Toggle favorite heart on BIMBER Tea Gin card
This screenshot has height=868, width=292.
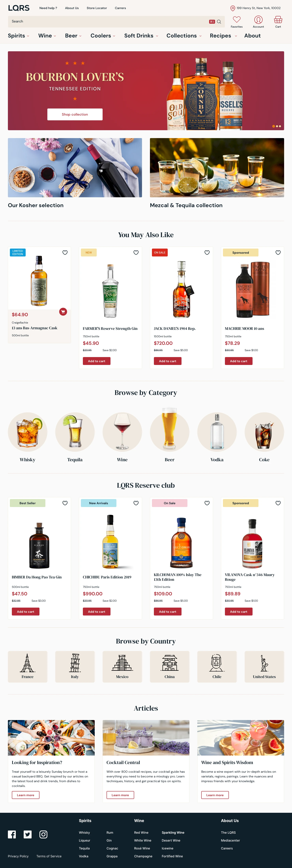tap(65, 503)
